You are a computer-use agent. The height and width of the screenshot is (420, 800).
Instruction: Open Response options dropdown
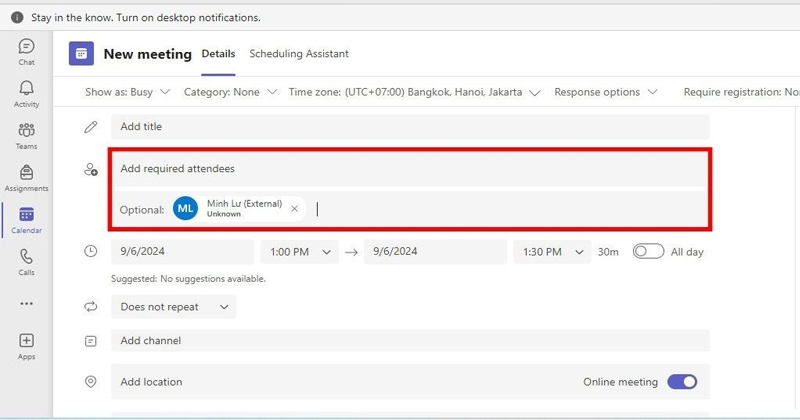tap(606, 92)
